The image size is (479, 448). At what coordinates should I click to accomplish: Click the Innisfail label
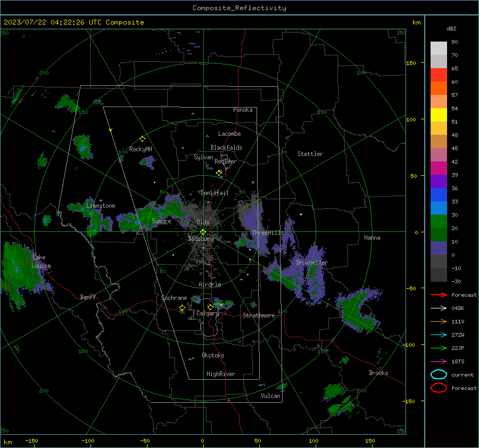click(214, 193)
